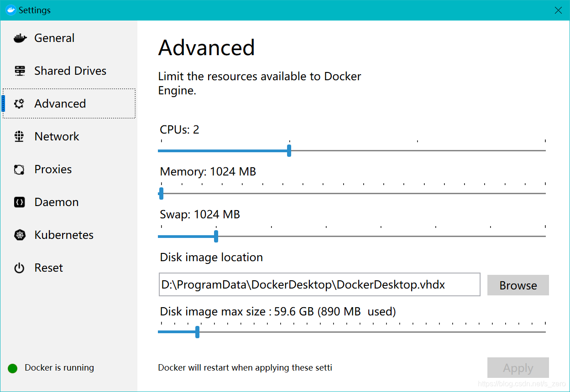570x392 pixels.
Task: Click the General whale icon
Action: click(20, 38)
